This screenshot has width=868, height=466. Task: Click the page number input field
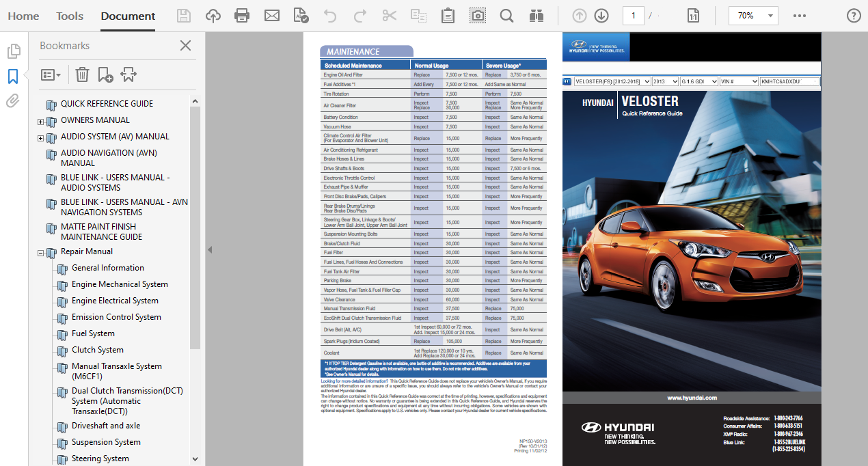point(633,14)
